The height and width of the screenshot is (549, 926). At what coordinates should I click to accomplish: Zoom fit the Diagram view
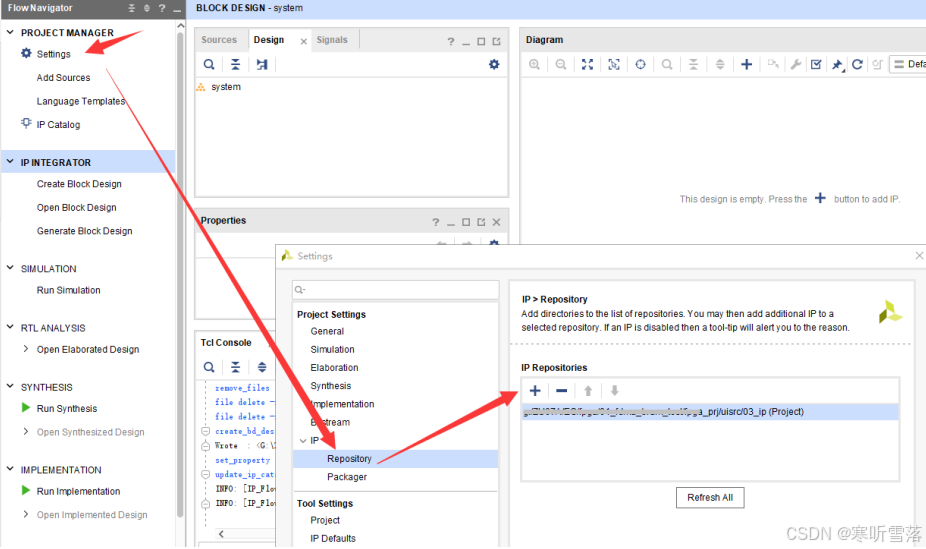587,64
